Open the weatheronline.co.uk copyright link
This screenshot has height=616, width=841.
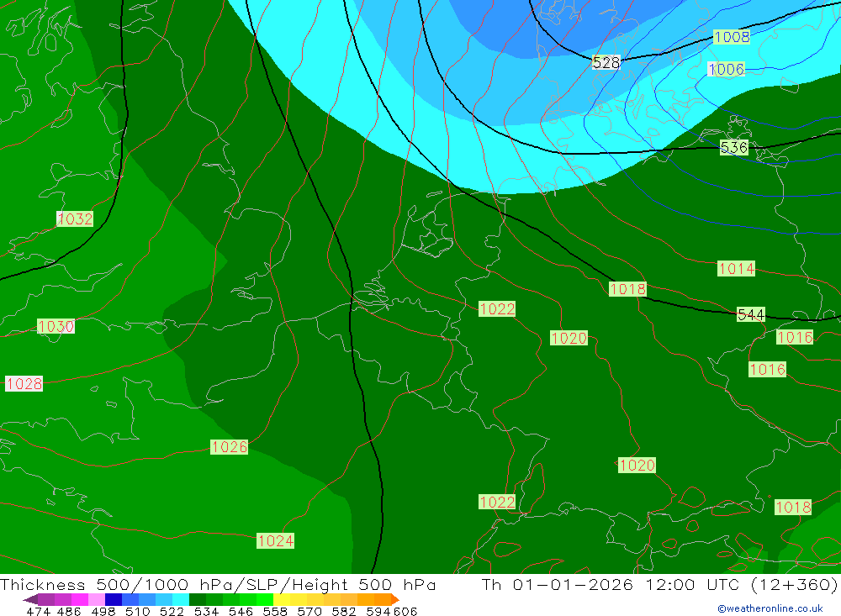coord(770,608)
